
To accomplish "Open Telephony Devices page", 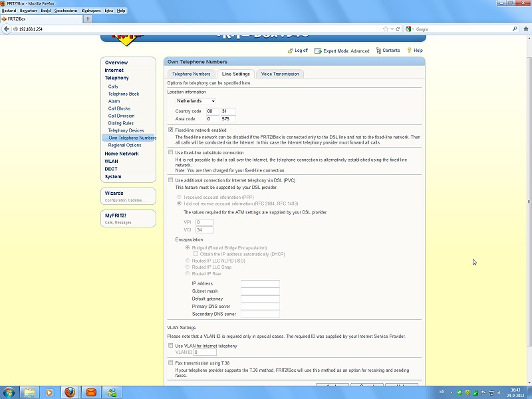I will point(126,130).
